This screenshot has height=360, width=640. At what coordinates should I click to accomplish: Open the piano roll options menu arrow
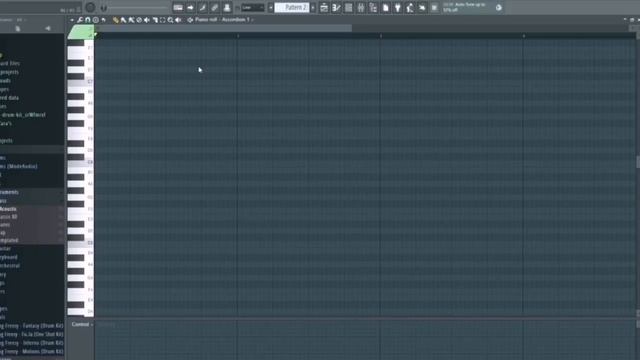click(72, 20)
